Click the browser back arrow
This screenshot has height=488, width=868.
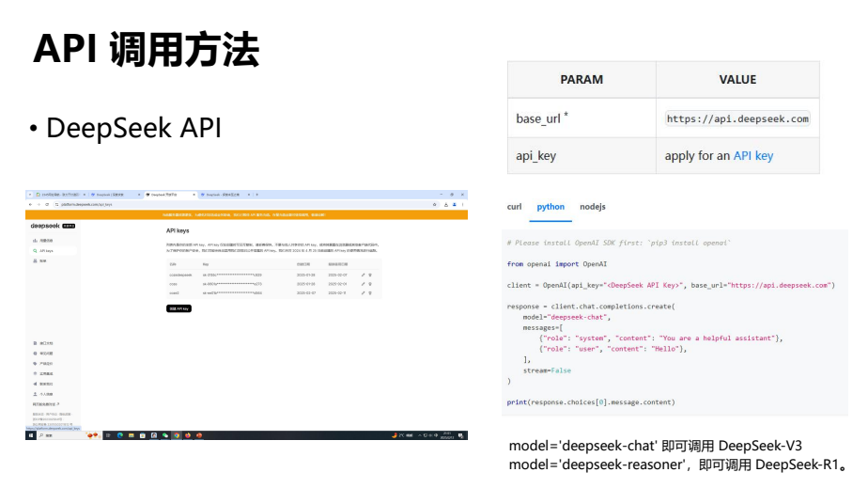click(x=30, y=204)
